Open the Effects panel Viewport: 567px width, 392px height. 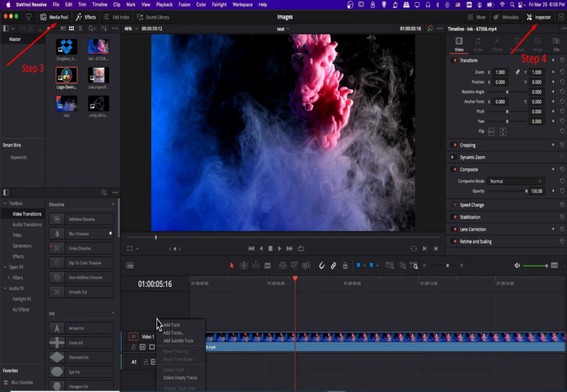point(87,17)
